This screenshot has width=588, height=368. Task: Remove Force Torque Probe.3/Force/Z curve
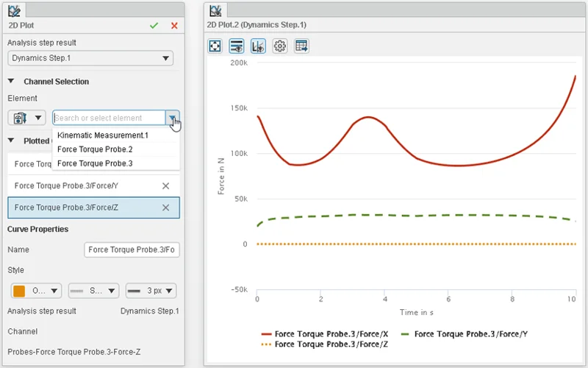165,208
